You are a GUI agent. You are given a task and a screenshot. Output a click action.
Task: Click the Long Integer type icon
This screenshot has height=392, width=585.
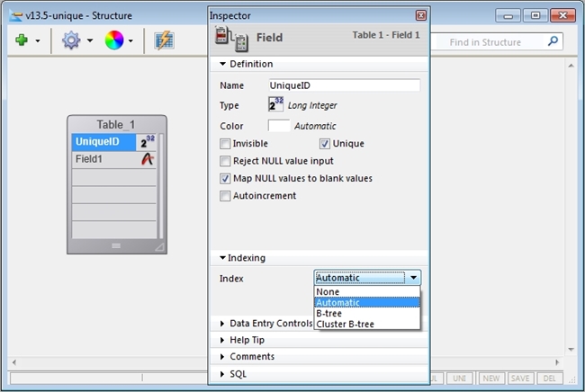[x=278, y=105]
